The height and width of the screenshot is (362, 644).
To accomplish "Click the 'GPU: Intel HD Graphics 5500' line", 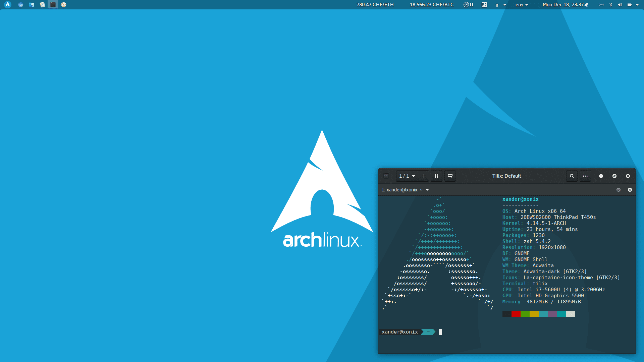I will (x=543, y=296).
